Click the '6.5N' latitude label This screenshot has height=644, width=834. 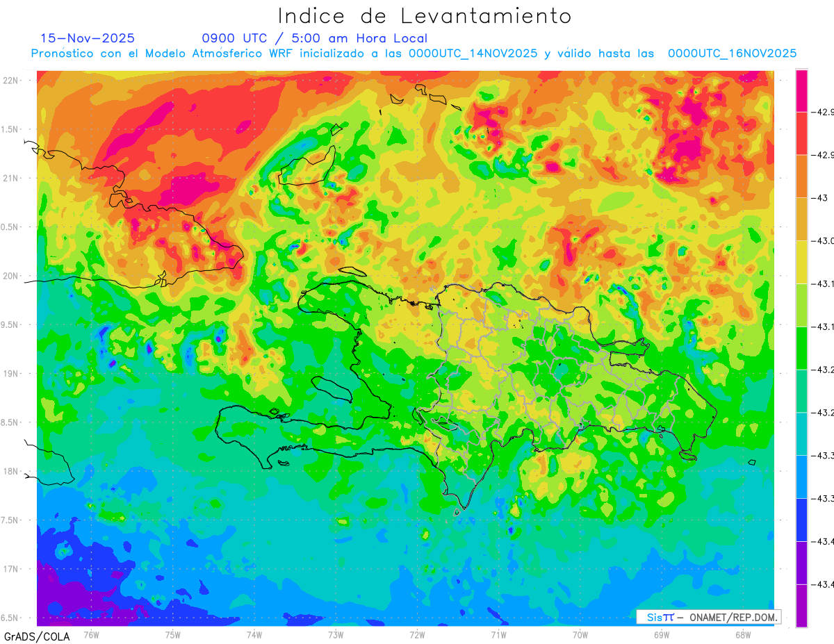coord(10,618)
